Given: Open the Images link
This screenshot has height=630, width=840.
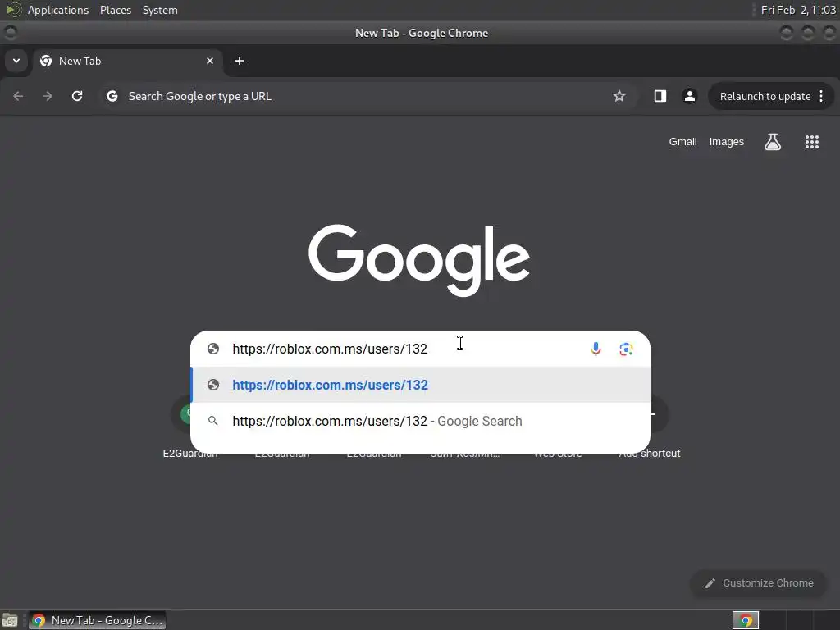Looking at the screenshot, I should pyautogui.click(x=727, y=141).
